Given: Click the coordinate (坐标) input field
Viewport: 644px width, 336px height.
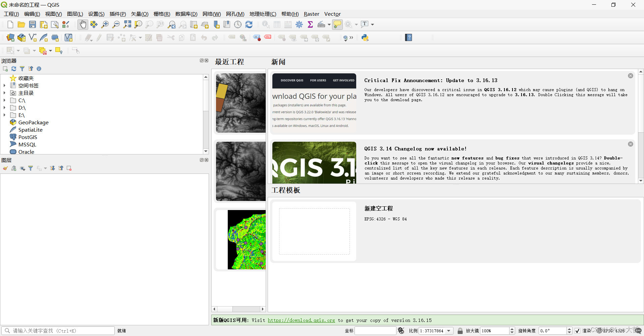Looking at the screenshot, I should [x=375, y=331].
